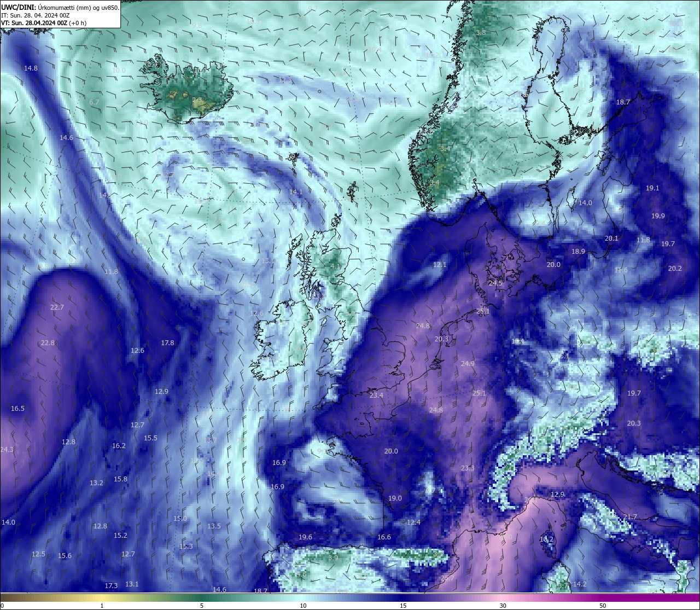Click the 23.3 value on the map
700x610 pixels.
468,468
